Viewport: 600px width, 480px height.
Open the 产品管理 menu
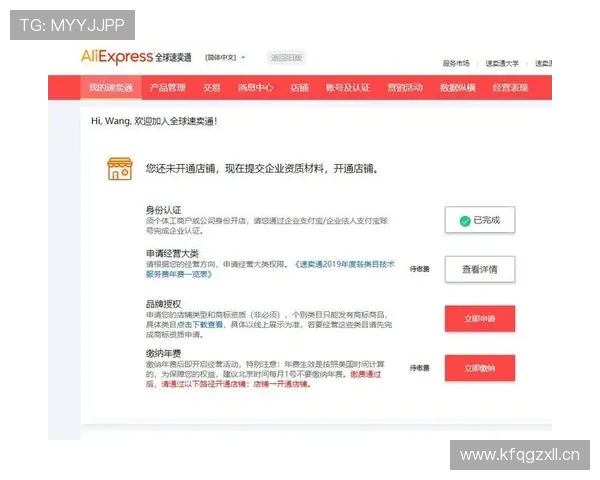(x=168, y=88)
